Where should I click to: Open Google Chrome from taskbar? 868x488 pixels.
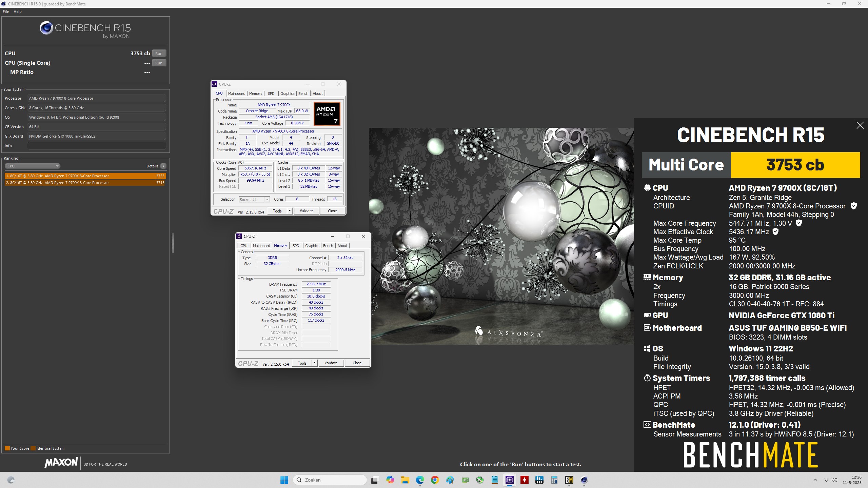(x=435, y=480)
